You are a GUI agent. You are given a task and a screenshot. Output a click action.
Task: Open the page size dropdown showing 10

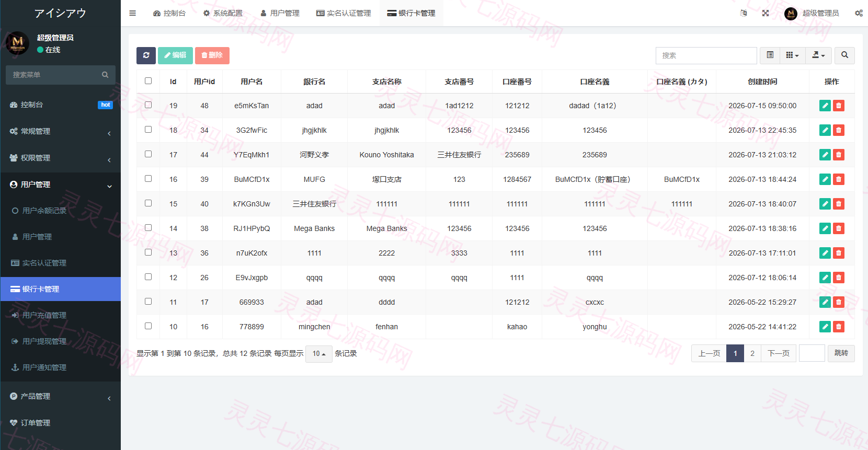[x=319, y=354]
